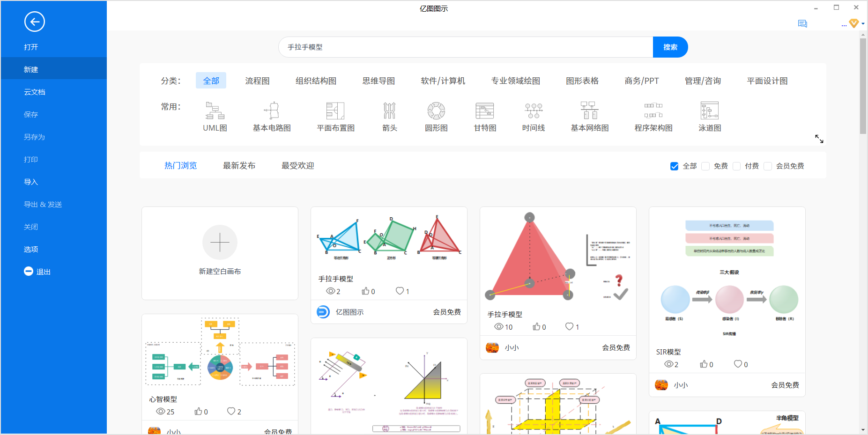Open the SIR模型 template thumbnail

(x=727, y=275)
